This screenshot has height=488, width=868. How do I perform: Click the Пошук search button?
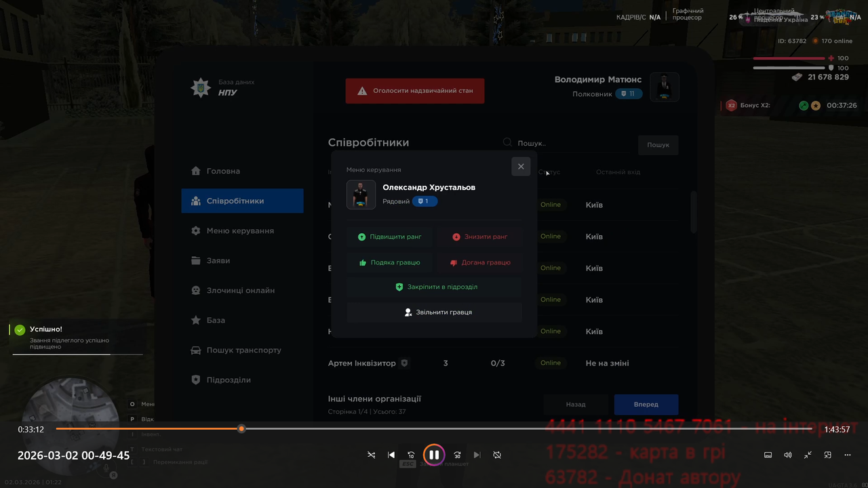658,144
